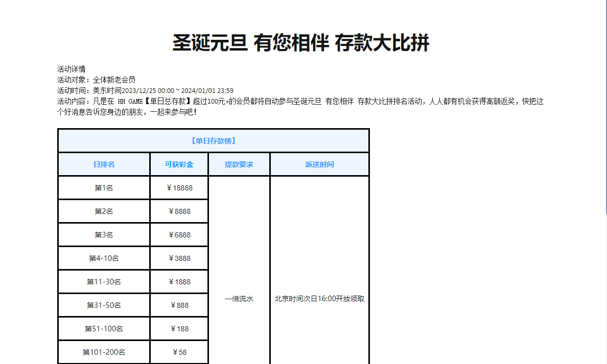Select the ¥6888 bonus cell

(179, 235)
